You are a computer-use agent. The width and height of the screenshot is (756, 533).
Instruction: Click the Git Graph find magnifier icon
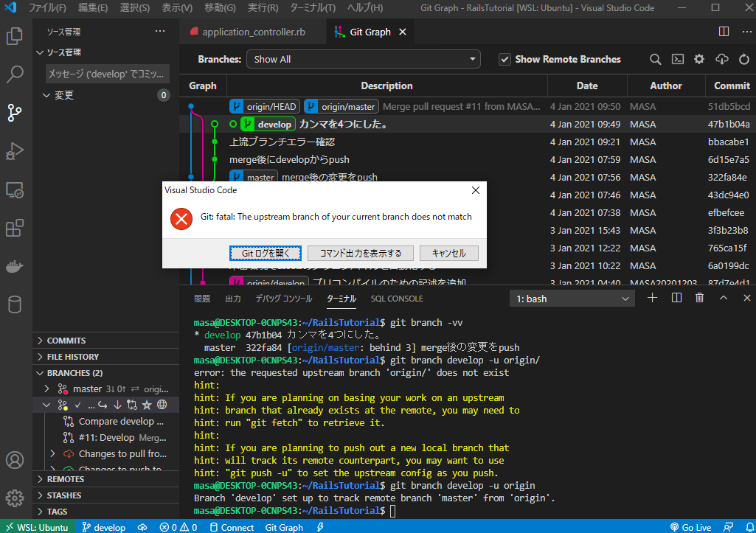click(x=655, y=59)
